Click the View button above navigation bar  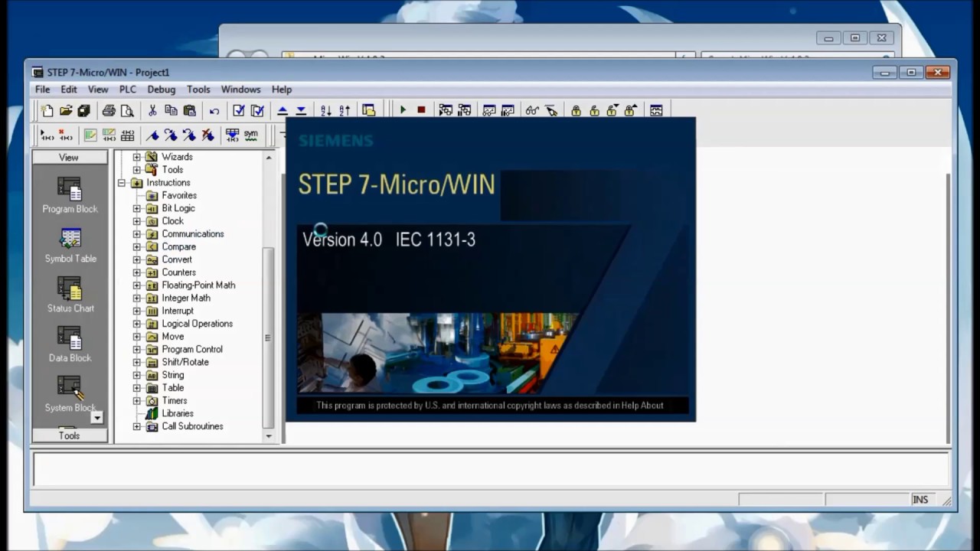coord(69,157)
